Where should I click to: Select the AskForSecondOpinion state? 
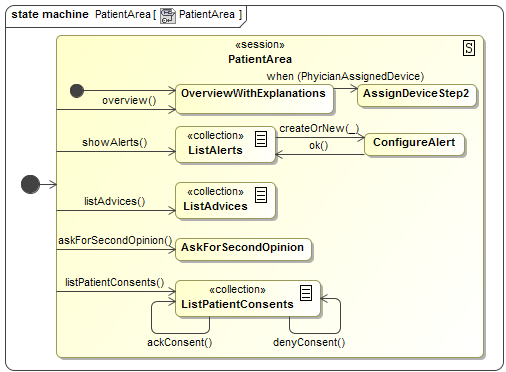click(243, 249)
